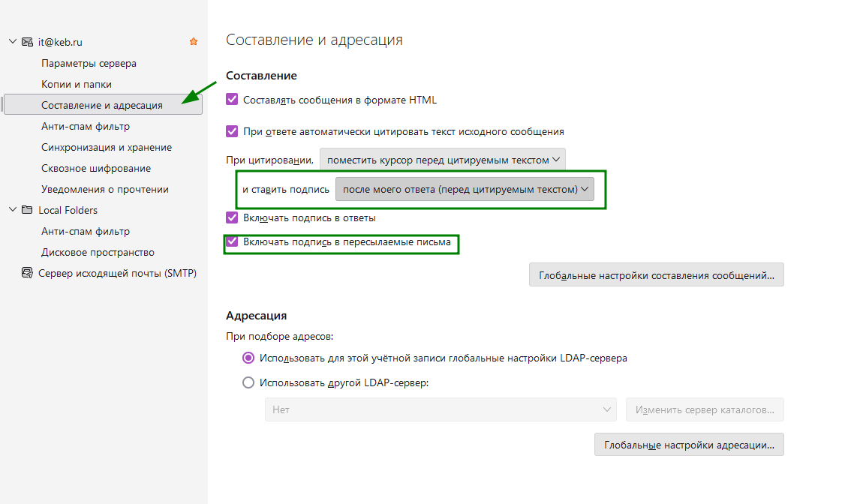Open global addressing settings button

click(x=688, y=445)
